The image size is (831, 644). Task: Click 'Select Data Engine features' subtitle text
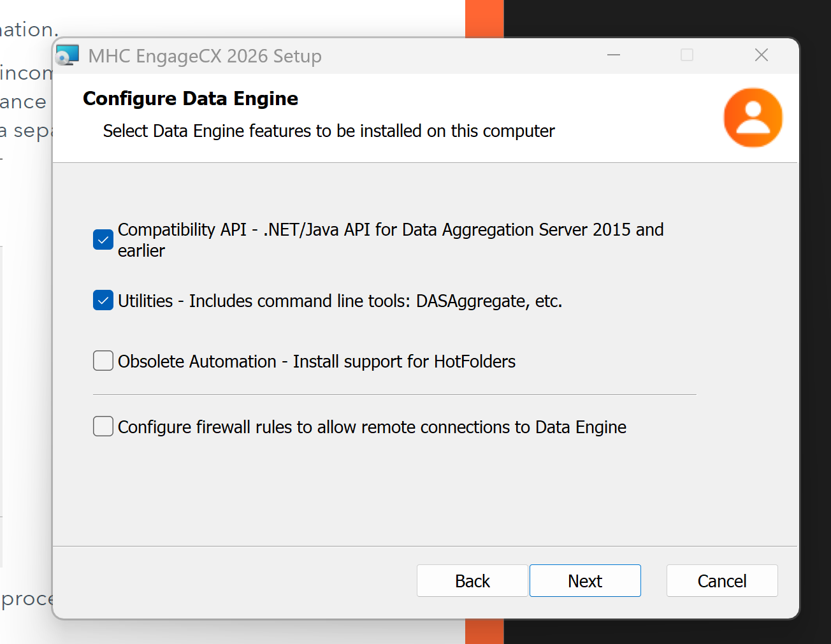coord(329,131)
